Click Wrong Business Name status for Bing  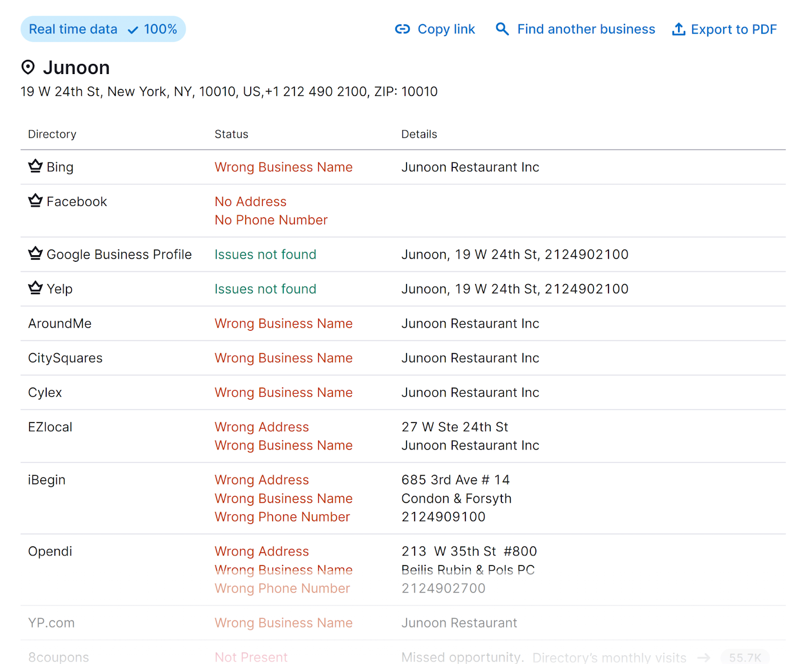[x=284, y=167]
